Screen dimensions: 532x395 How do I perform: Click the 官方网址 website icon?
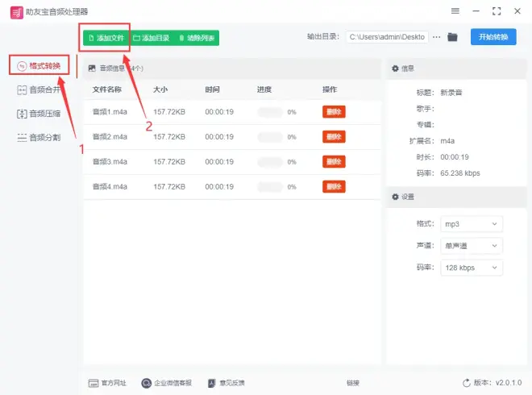[94, 383]
